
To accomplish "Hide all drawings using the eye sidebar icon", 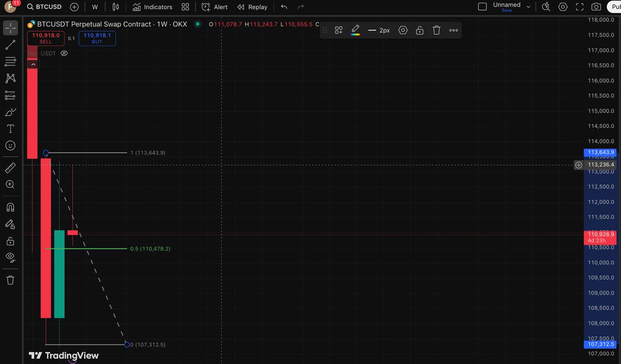I will (x=10, y=257).
